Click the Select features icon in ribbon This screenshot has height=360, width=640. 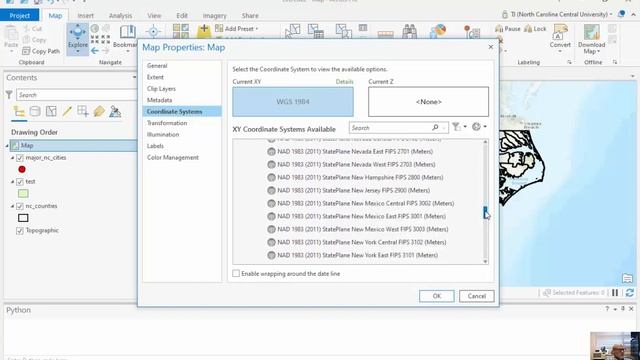292,31
